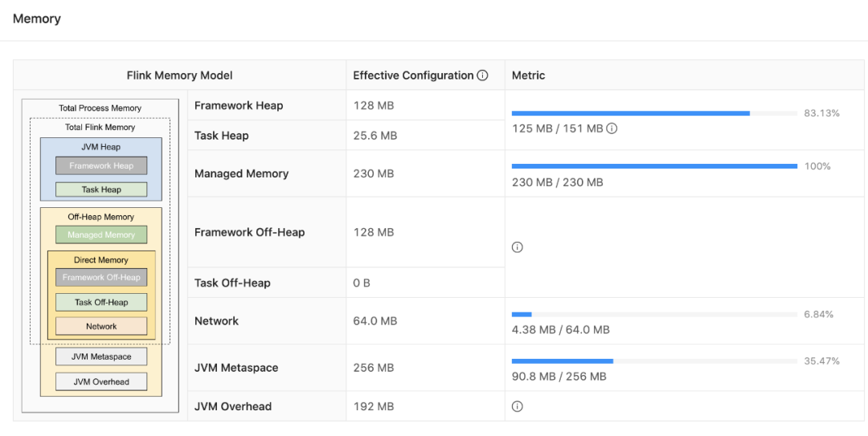Click the 6.84% Network progress bar

click(x=654, y=314)
